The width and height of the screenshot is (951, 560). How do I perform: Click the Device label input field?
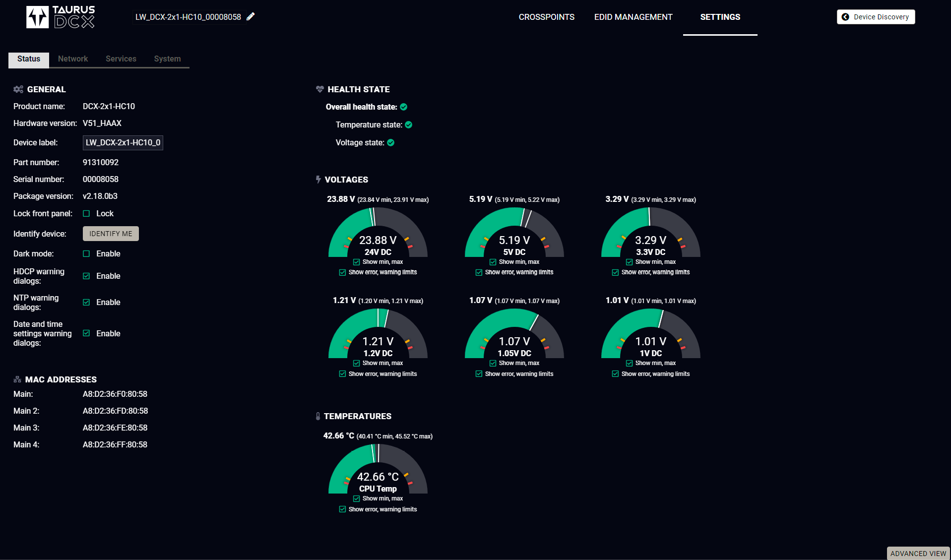123,143
